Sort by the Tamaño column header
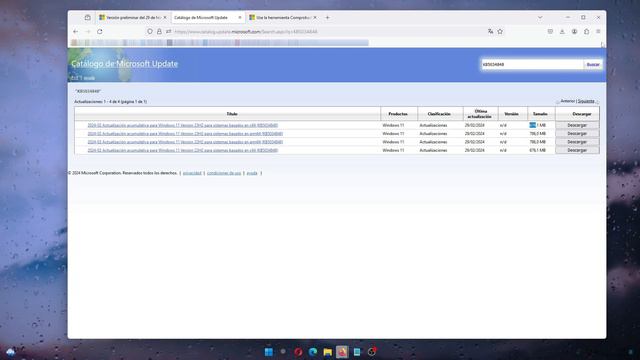 pos(540,114)
